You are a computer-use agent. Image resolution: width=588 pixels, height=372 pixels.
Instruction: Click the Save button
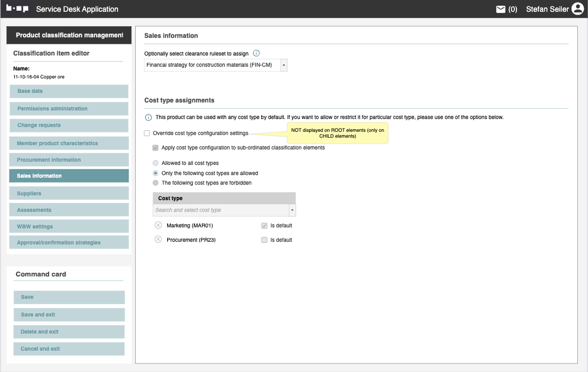(69, 297)
